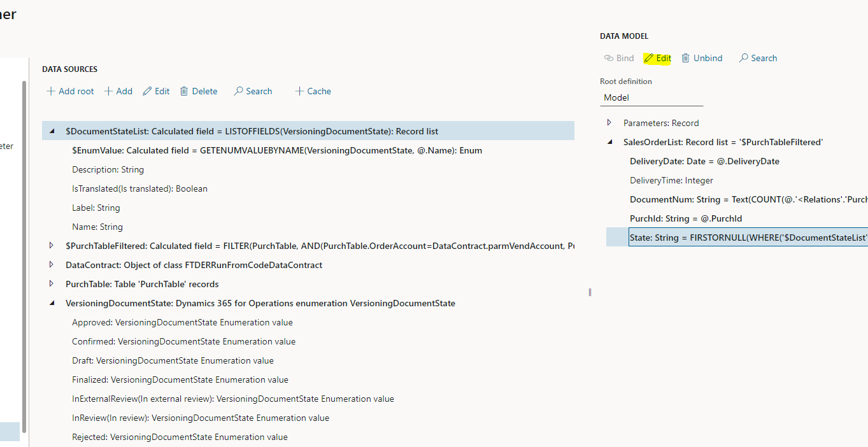Click the highlighted Edit action in Data Model

pyautogui.click(x=657, y=58)
